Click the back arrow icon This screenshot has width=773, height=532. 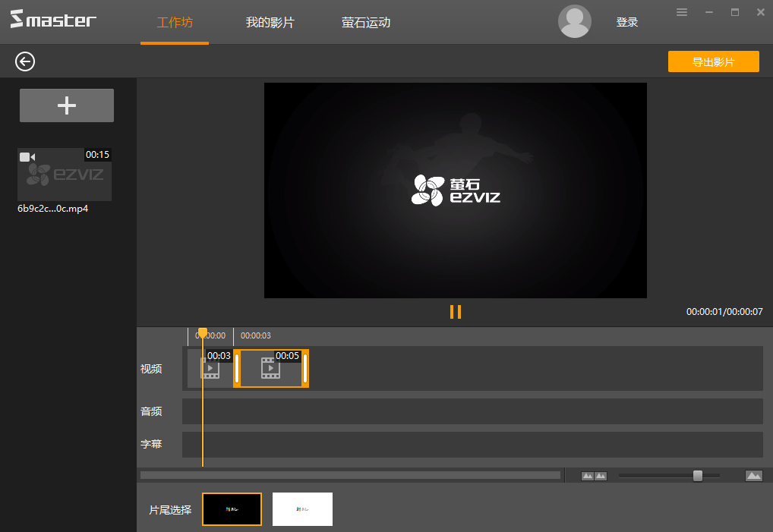click(x=25, y=61)
